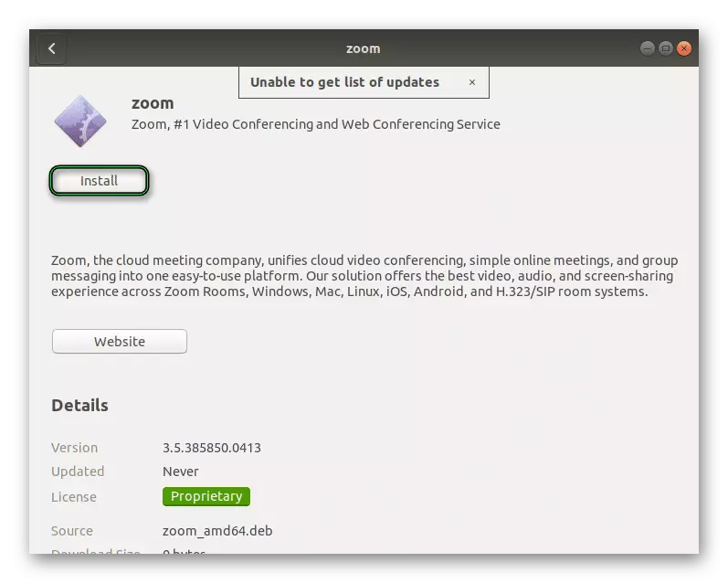Click the Version label
Viewport: 728px width, 583px height.
[74, 448]
